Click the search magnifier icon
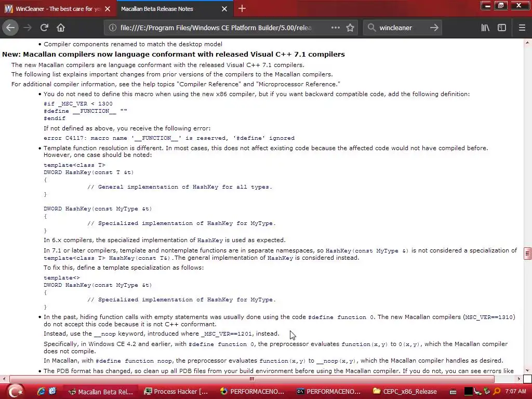 pos(371,28)
